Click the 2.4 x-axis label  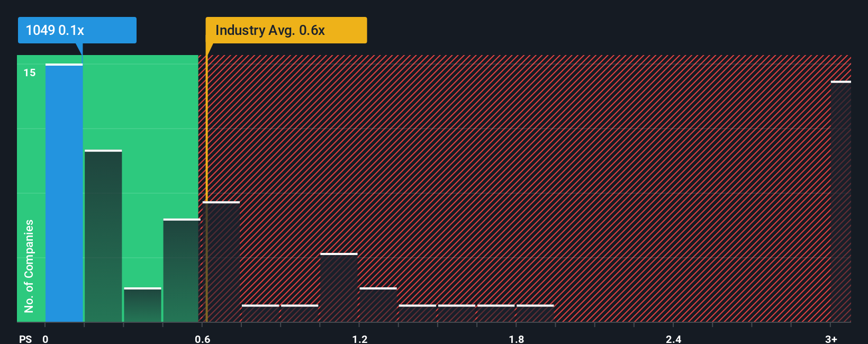click(x=674, y=339)
